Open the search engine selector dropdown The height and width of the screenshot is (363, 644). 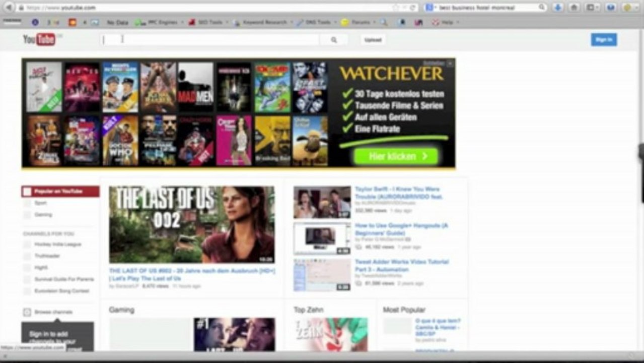click(x=431, y=8)
